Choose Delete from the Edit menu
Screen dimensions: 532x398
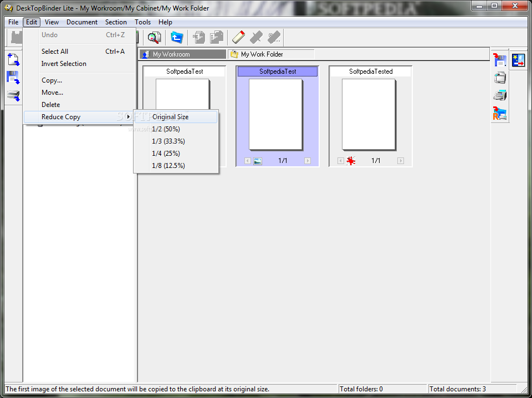click(x=80, y=105)
